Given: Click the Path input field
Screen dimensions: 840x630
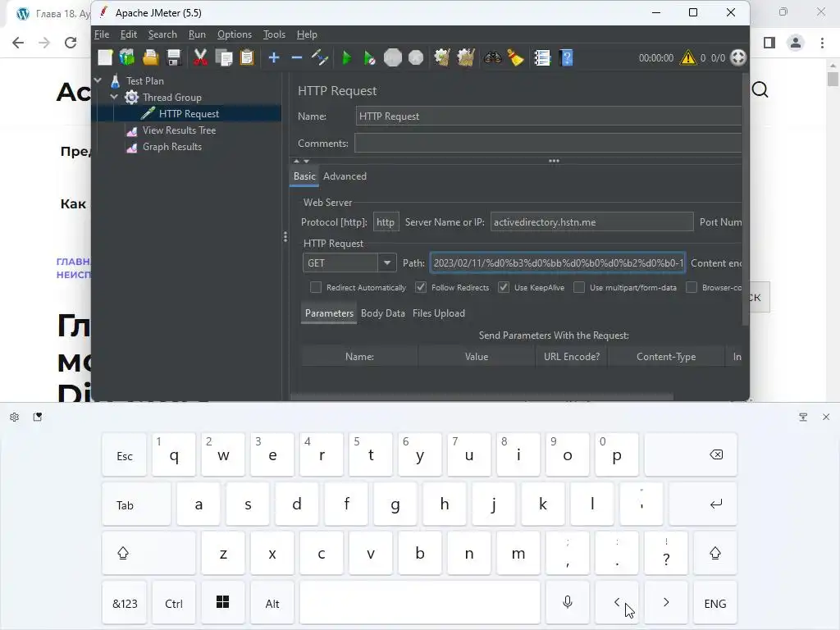Looking at the screenshot, I should 558,263.
